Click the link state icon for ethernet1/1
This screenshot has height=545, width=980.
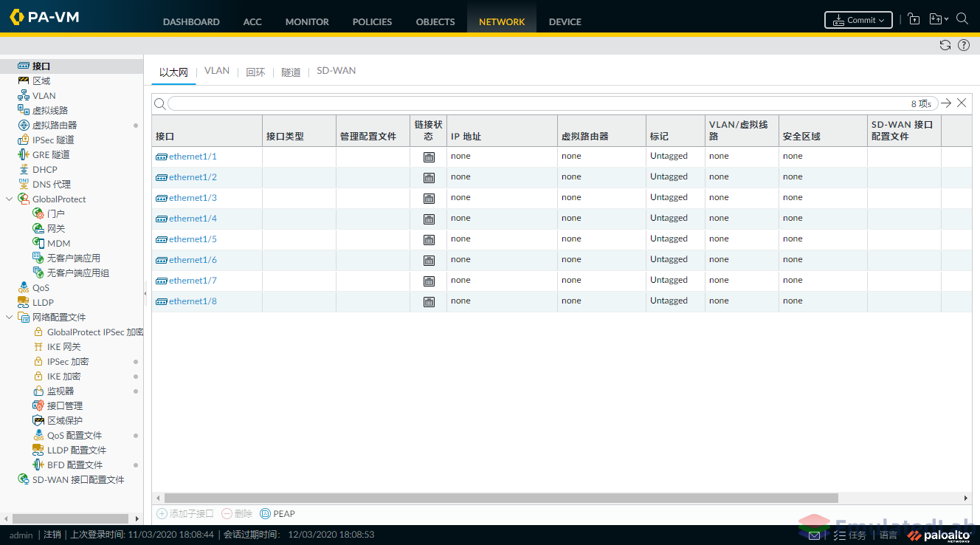[x=429, y=157]
